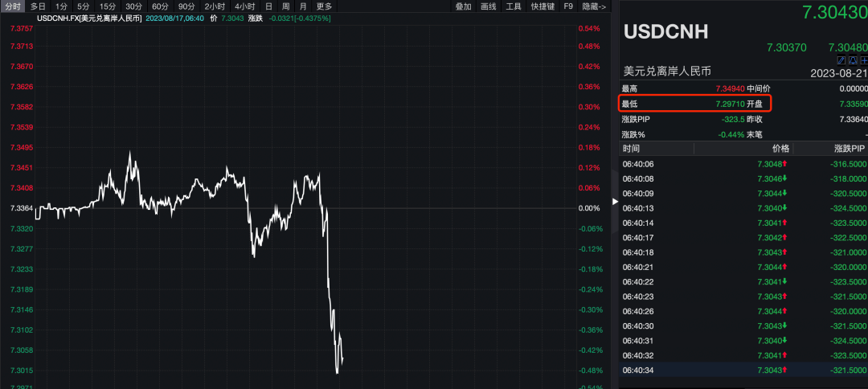The image size is (868, 389).
Task: Open the 工具 tools menu
Action: point(514,6)
